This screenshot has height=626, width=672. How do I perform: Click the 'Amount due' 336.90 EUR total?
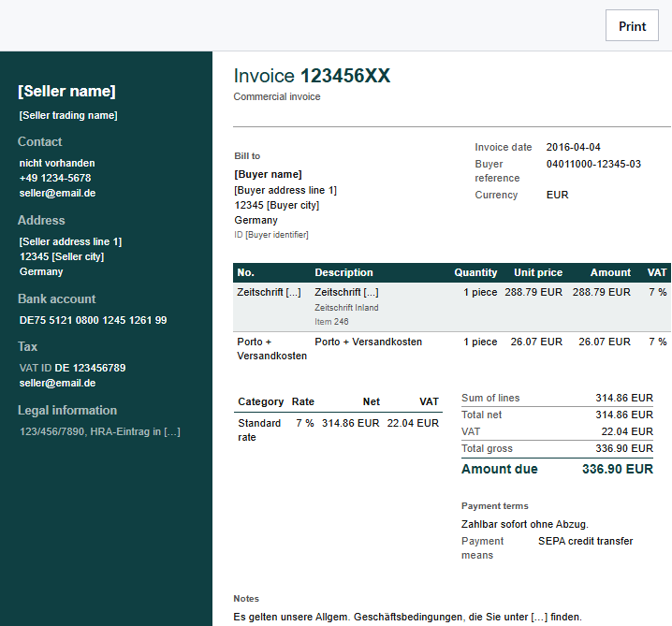click(x=618, y=469)
